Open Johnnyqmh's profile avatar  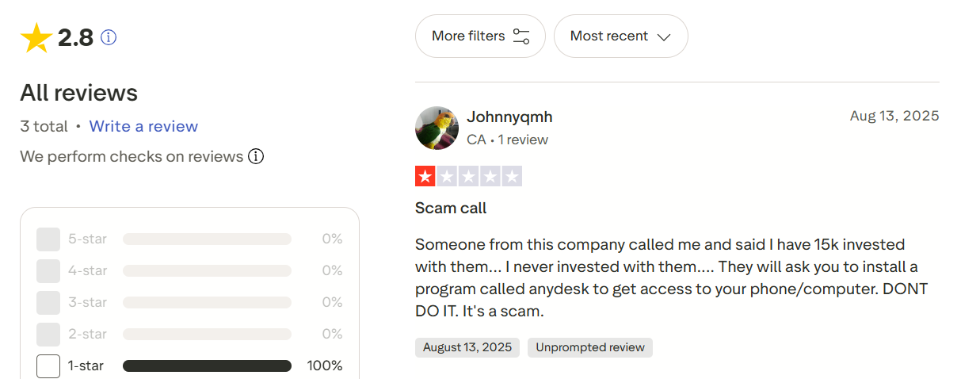437,128
